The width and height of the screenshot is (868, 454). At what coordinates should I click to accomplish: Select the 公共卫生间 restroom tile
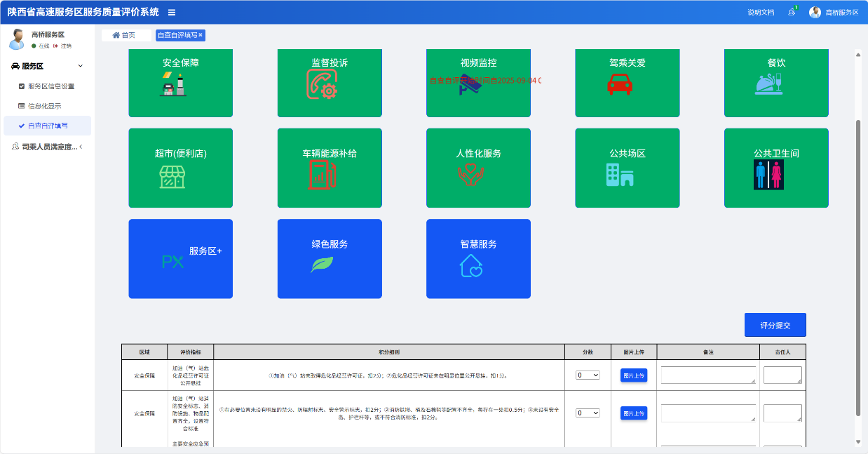tap(775, 168)
